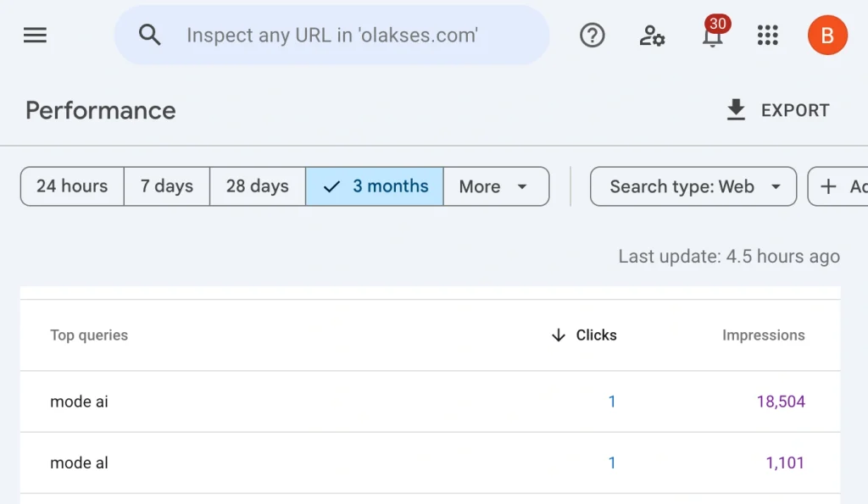The image size is (868, 504).
Task: Switch to the 7 days filter
Action: pyautogui.click(x=166, y=186)
